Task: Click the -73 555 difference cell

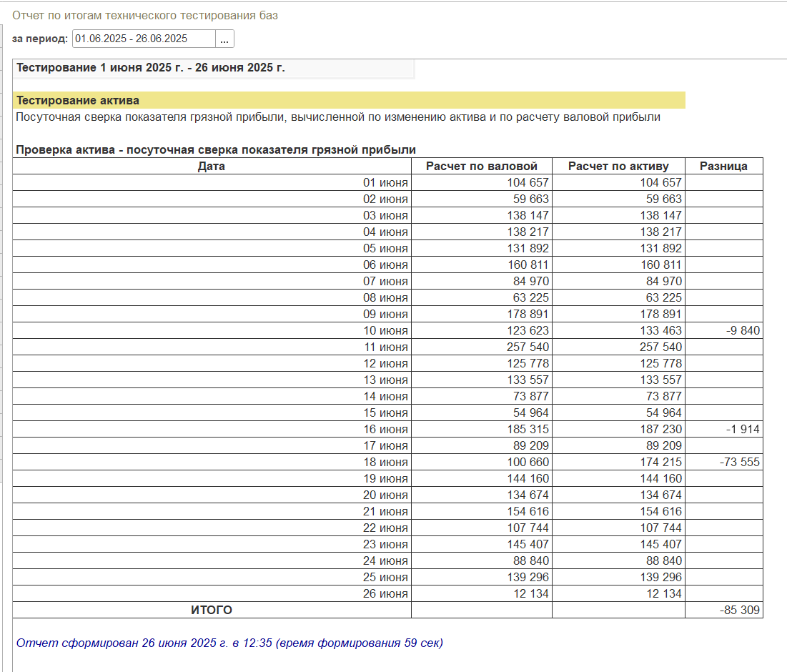Action: (724, 463)
